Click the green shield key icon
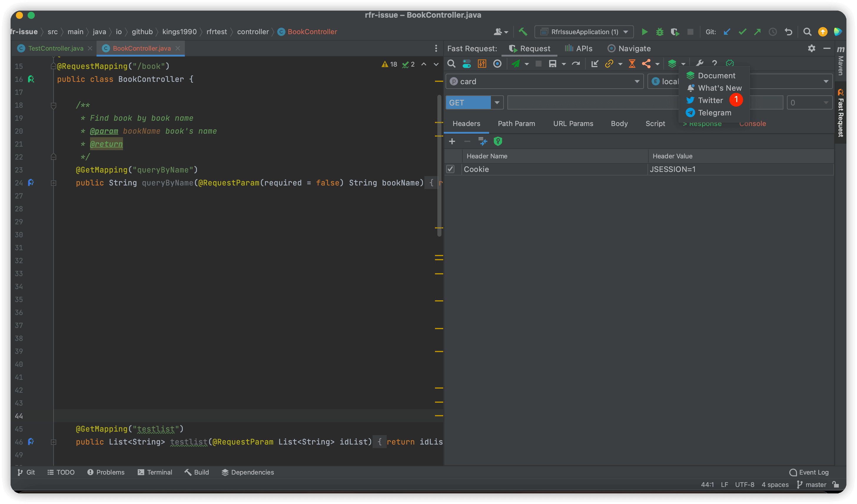The width and height of the screenshot is (857, 504). [x=498, y=141]
